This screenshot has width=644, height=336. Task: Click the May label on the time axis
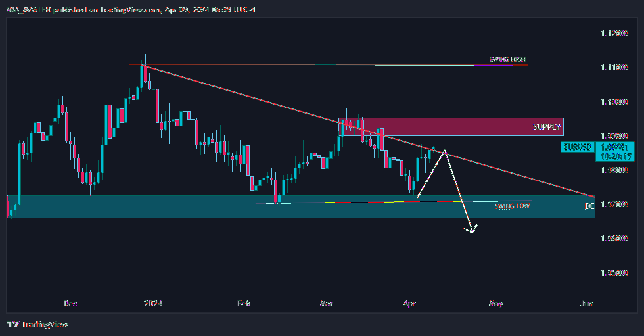coord(495,304)
